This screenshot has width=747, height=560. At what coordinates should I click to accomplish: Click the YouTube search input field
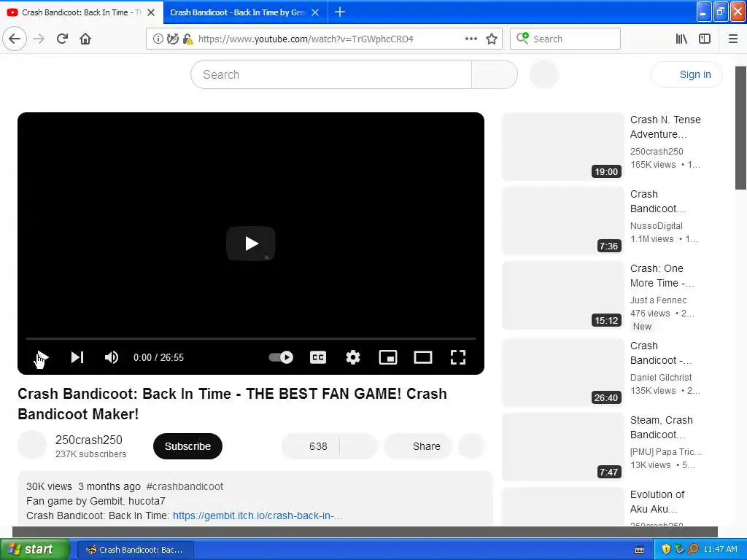click(331, 74)
